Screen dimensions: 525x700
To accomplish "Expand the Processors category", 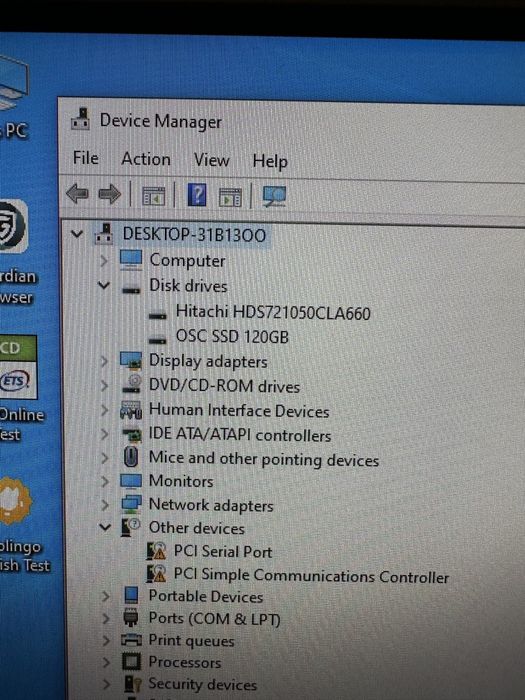I will point(106,662).
